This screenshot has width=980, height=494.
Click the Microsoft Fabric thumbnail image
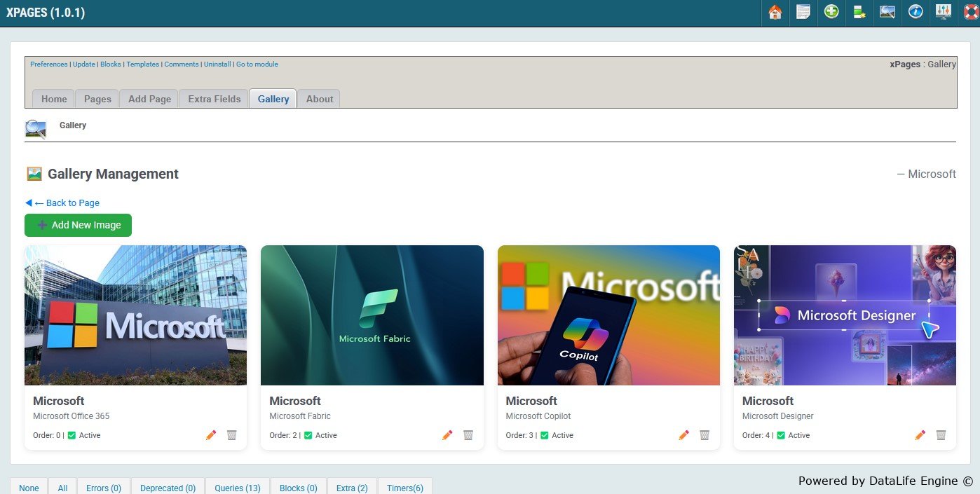(x=372, y=315)
